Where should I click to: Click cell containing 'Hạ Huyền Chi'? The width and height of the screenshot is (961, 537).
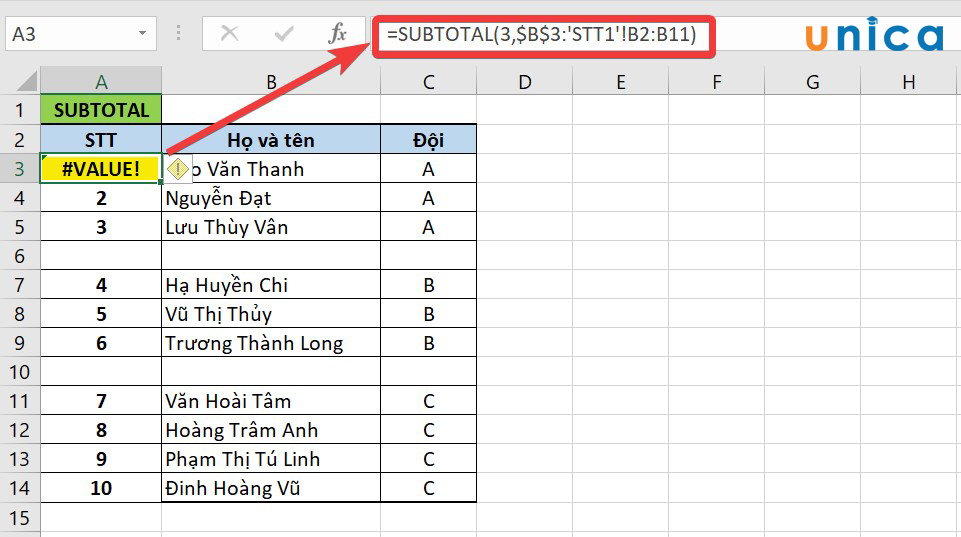click(271, 285)
